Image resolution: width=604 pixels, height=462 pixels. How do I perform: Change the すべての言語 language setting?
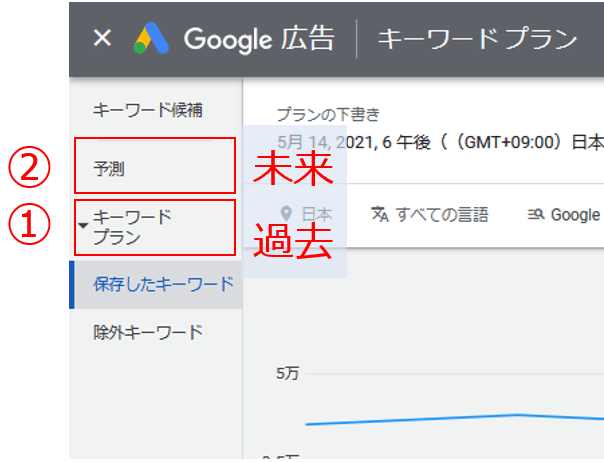[442, 214]
